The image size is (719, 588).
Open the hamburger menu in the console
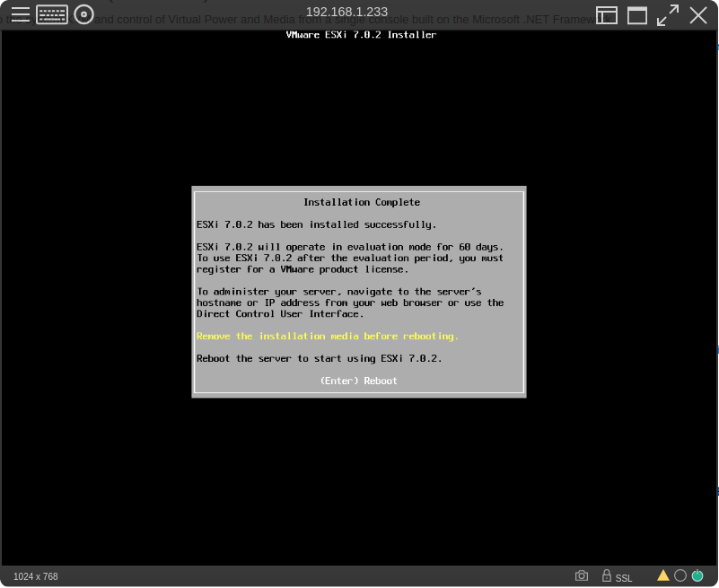coord(20,14)
